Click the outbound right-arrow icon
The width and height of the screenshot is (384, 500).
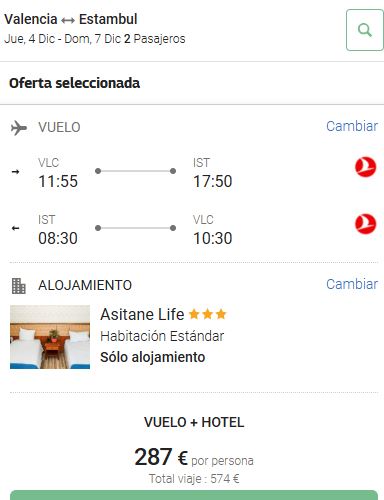tap(15, 172)
